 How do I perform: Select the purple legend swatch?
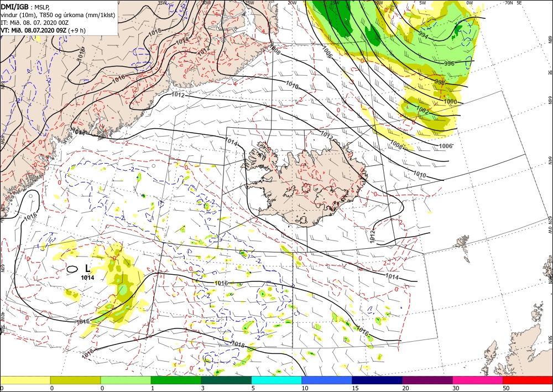(x=427, y=380)
